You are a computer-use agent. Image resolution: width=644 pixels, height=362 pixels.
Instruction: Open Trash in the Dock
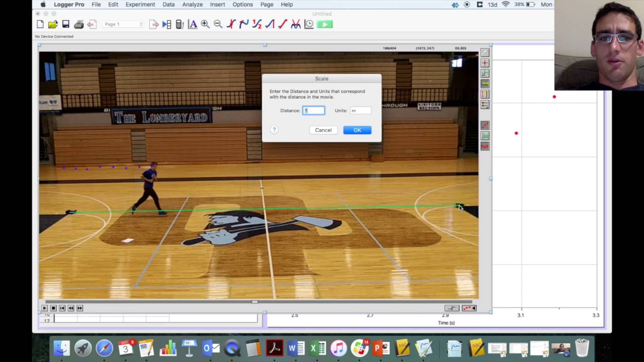582,348
